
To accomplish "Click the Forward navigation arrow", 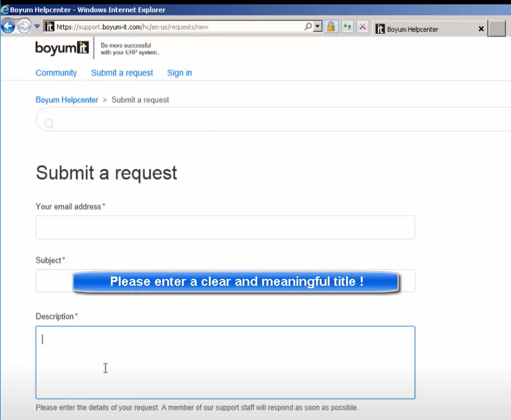I will coord(23,26).
